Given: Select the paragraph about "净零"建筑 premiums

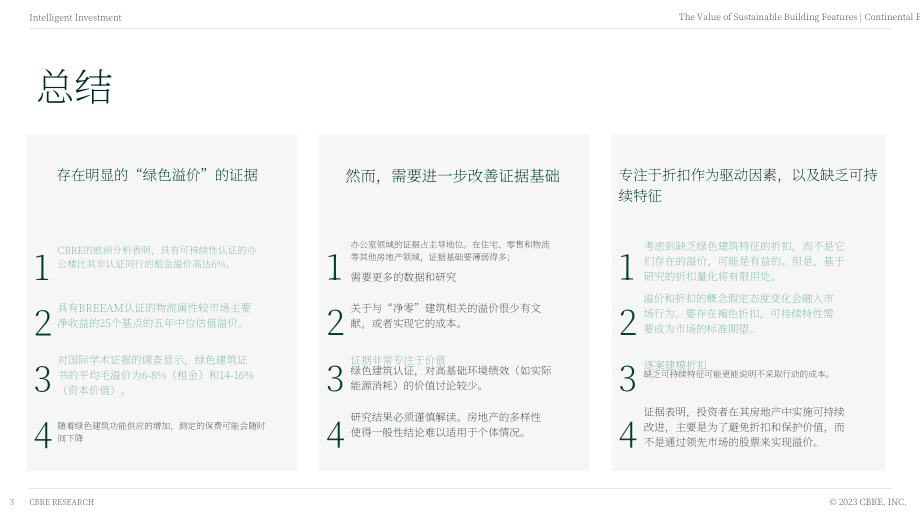Looking at the screenshot, I should (446, 316).
